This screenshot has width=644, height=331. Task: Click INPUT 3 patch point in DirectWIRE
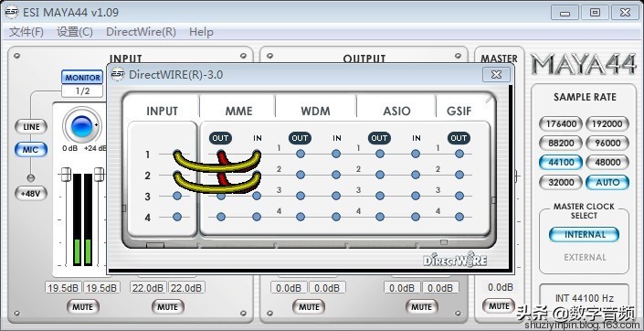pos(177,197)
